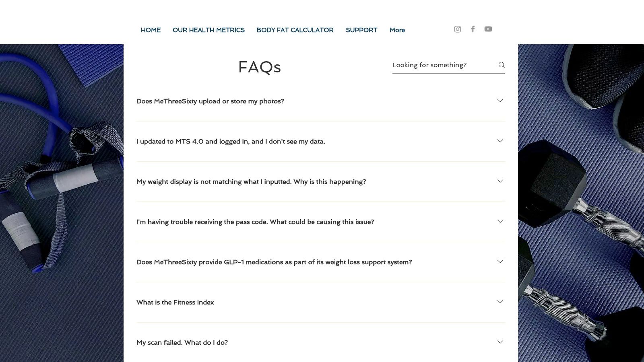Open 'My scan failed. What do I do?' question
Image resolution: width=644 pixels, height=362 pixels.
[x=182, y=343]
